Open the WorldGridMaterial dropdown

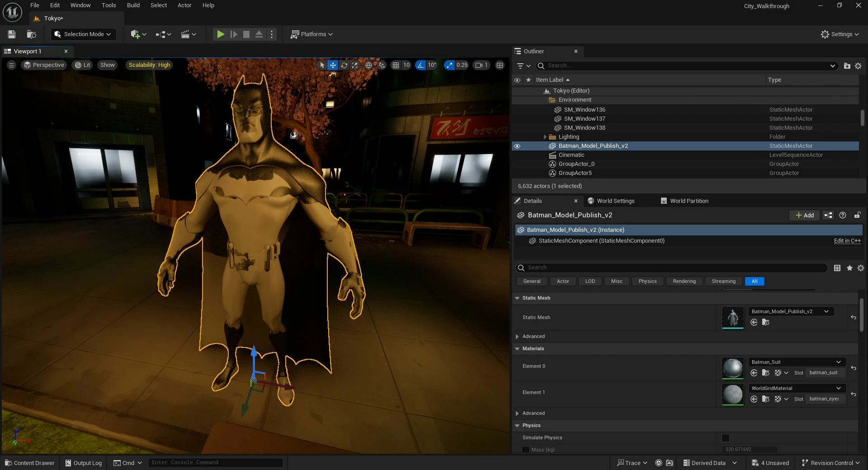797,388
